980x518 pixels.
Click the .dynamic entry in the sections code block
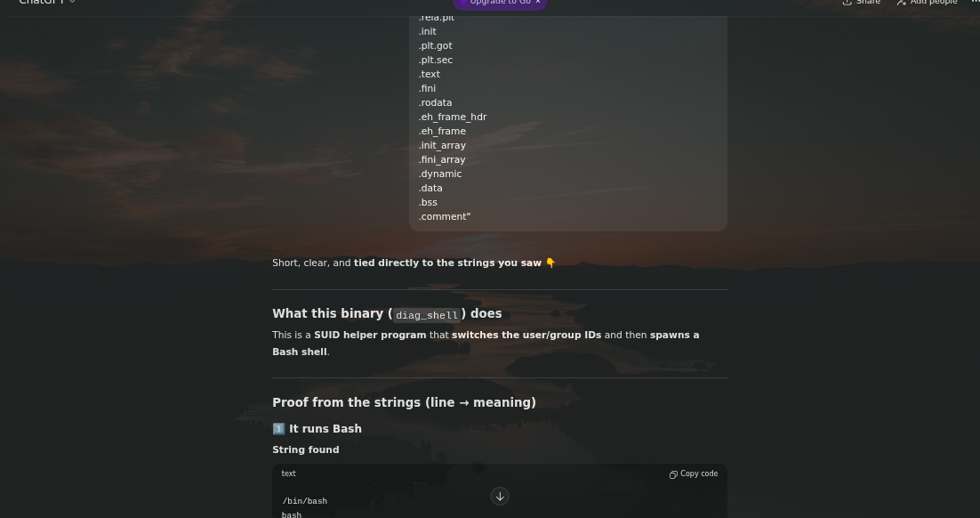pos(439,174)
